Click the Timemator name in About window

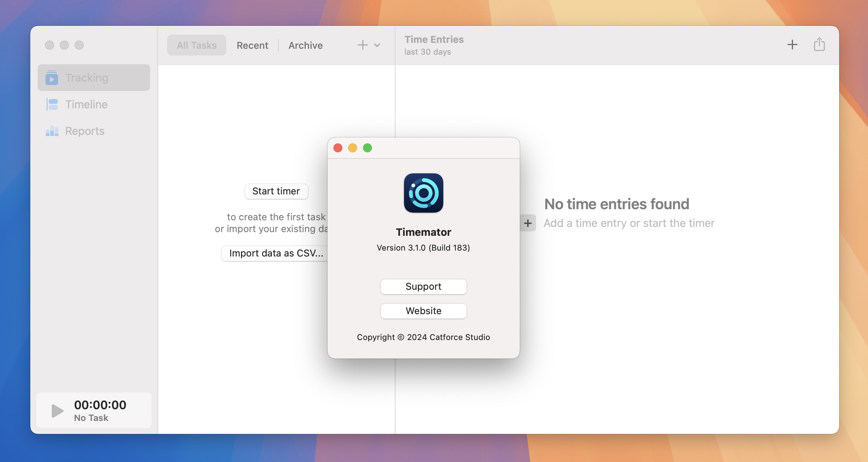click(x=424, y=232)
